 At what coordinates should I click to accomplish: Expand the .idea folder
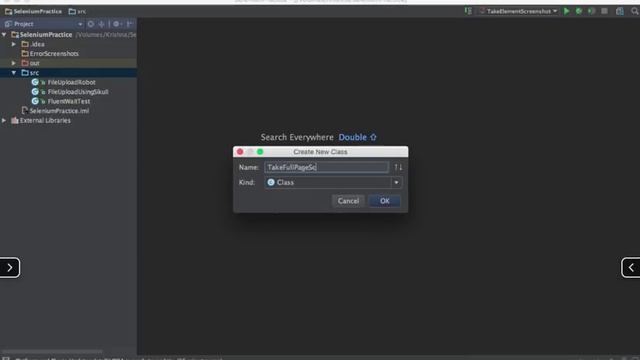(14, 44)
